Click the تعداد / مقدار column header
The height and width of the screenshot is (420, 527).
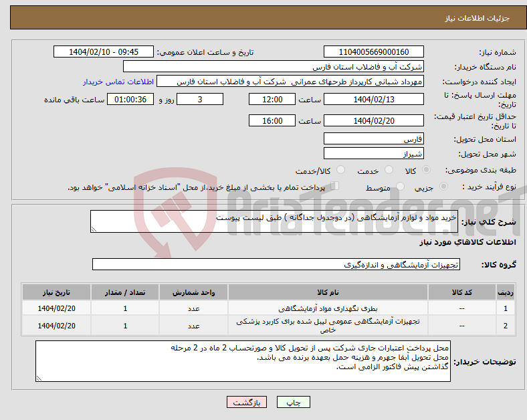tap(125, 292)
